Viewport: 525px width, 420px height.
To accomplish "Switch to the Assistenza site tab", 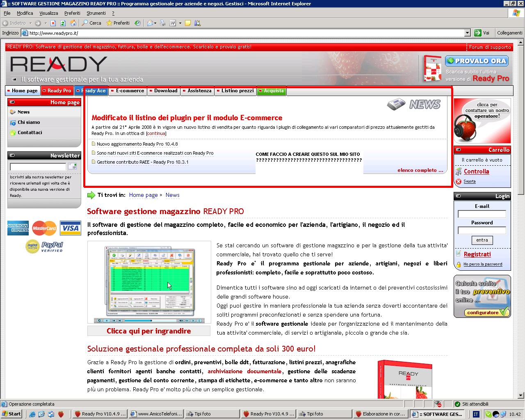I will [197, 91].
